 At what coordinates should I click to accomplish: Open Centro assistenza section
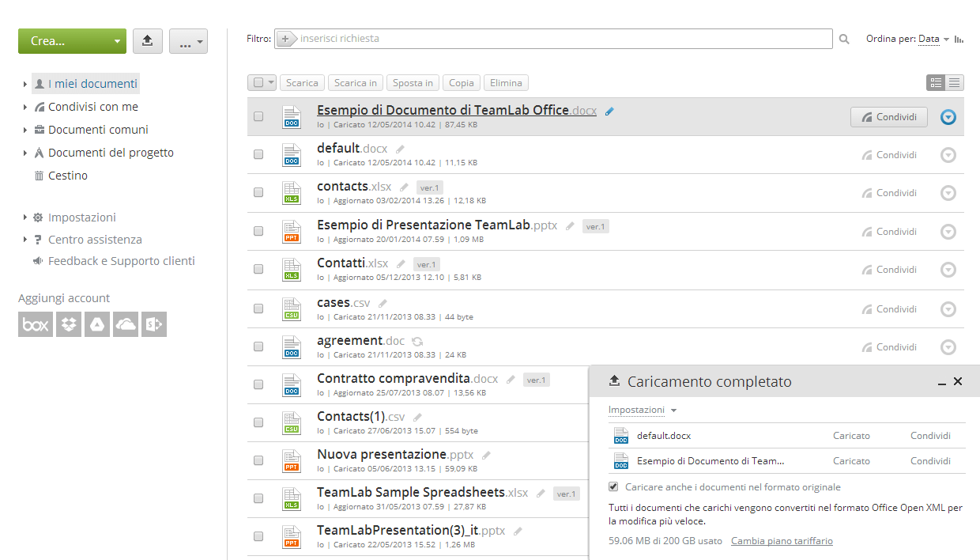pos(95,240)
